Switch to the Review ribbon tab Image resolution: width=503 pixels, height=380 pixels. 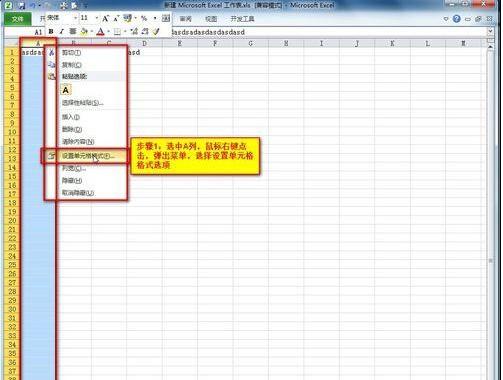[x=186, y=19]
